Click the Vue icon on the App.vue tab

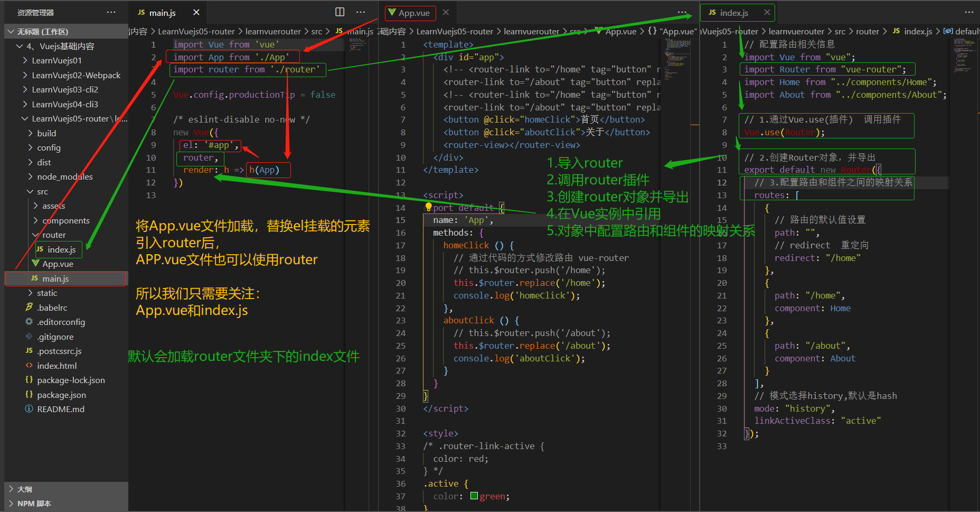pyautogui.click(x=391, y=12)
